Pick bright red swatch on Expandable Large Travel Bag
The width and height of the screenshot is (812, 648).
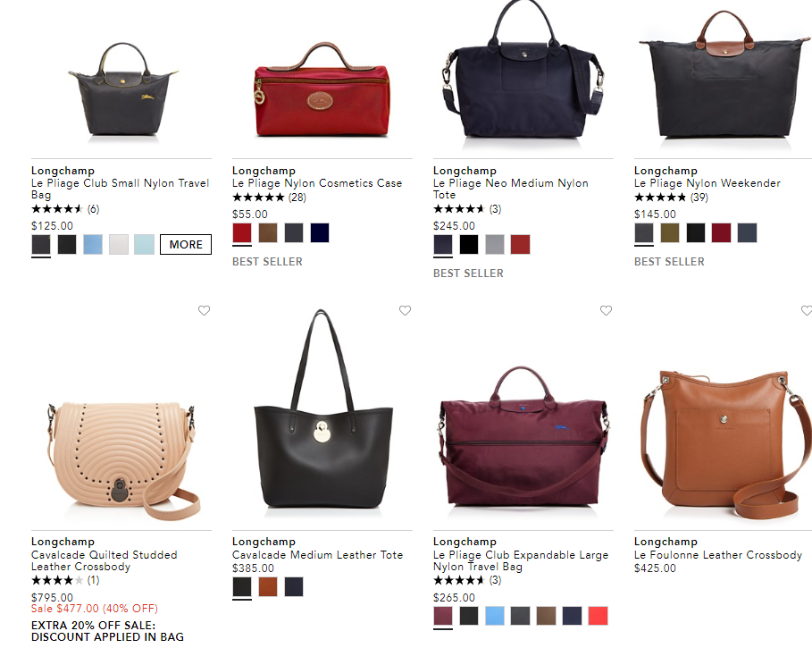[x=599, y=616]
